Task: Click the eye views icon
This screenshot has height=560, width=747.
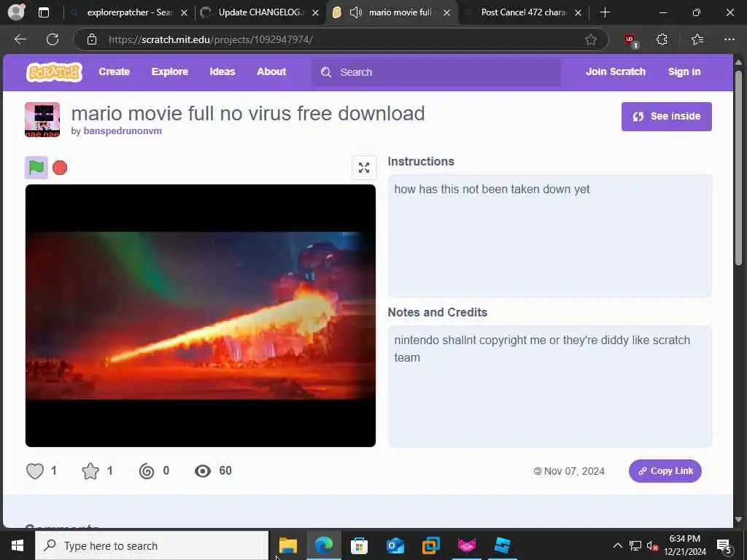Action: coord(203,471)
